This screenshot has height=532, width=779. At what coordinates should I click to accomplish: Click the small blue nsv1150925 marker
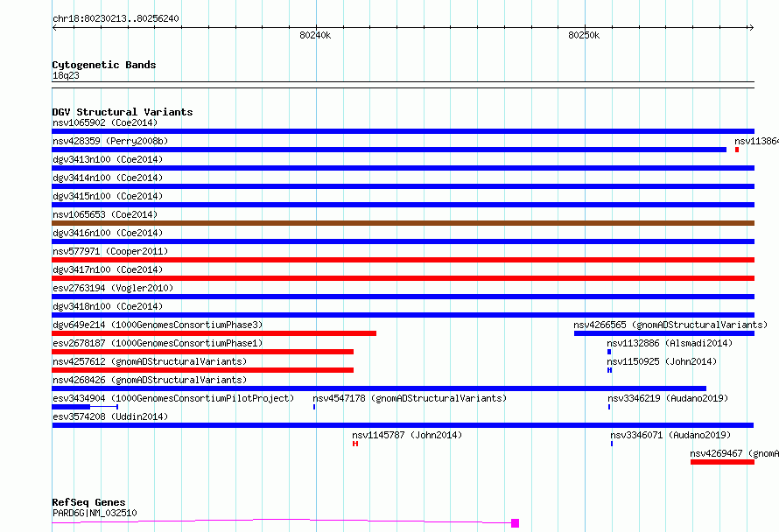point(609,370)
